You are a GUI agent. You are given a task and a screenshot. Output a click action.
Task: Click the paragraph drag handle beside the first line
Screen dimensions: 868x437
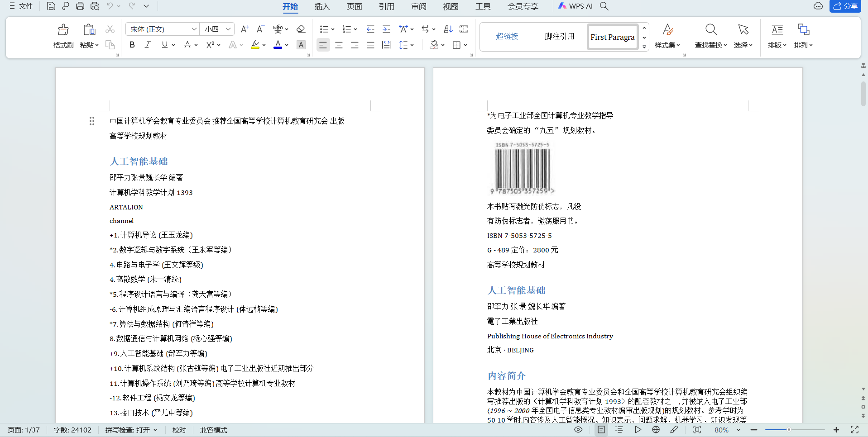[92, 121]
